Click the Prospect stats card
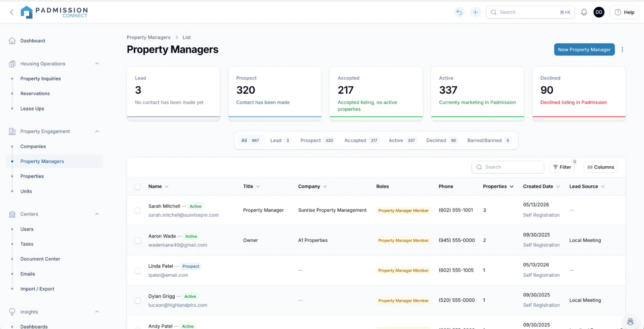This screenshot has width=644, height=329. (x=275, y=93)
